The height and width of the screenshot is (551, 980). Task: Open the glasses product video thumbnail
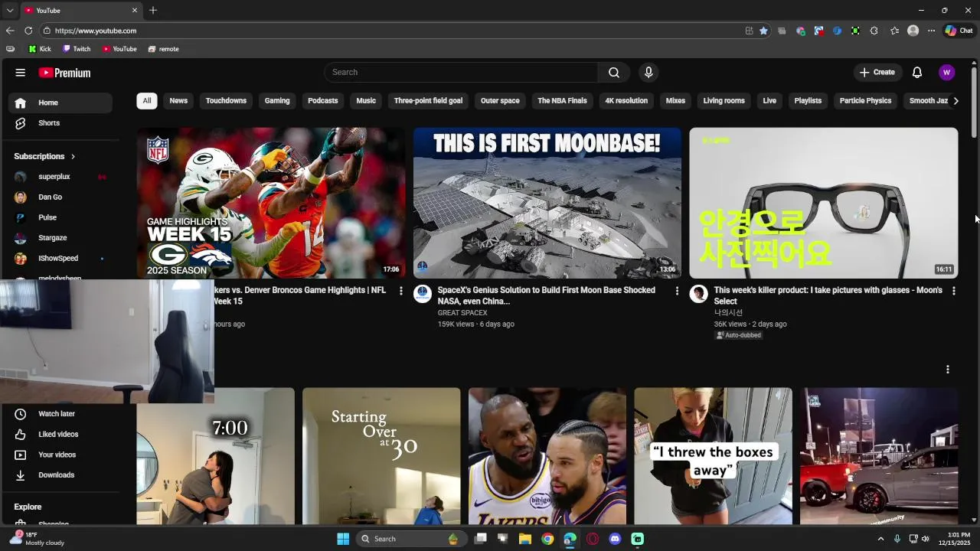point(824,203)
